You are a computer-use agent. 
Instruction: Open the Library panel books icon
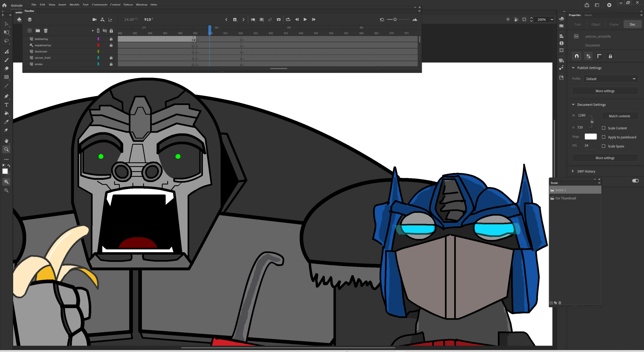pos(561,60)
